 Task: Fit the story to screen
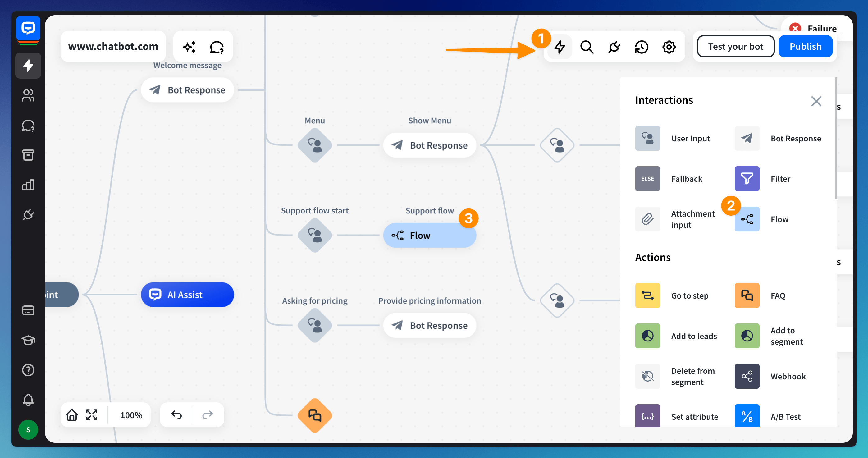pos(92,415)
